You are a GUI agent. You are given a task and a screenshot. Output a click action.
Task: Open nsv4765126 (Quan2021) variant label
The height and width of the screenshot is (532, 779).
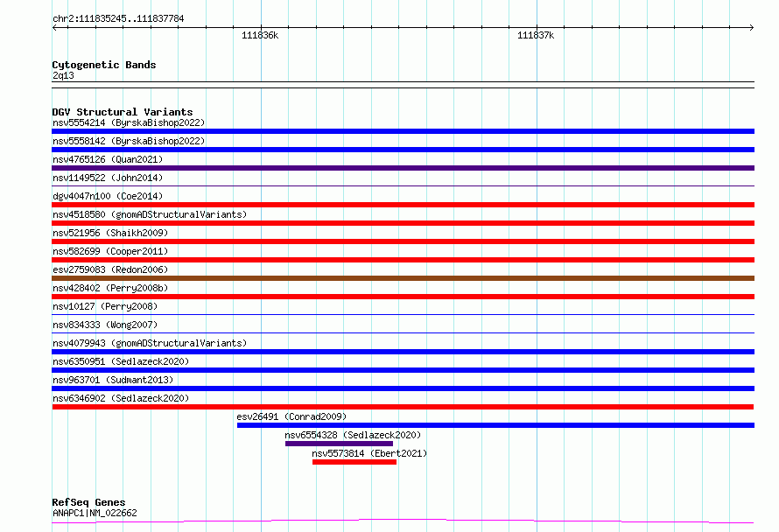click(108, 159)
